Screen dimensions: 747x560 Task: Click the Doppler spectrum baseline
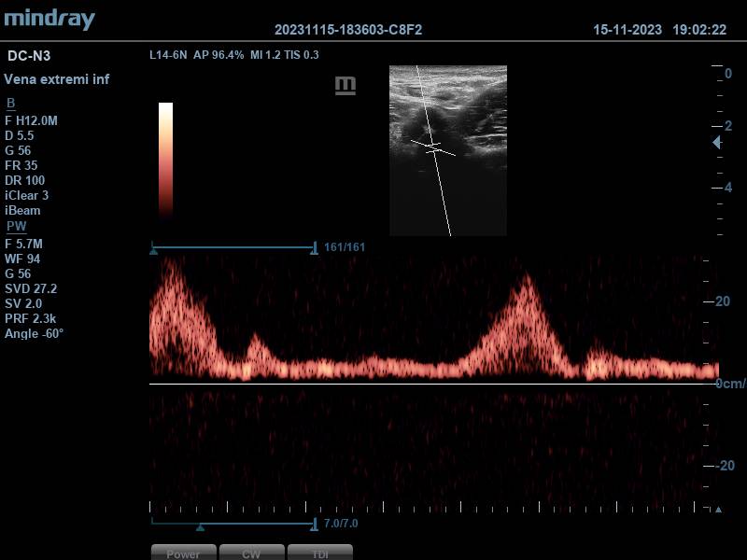pyautogui.click(x=430, y=384)
